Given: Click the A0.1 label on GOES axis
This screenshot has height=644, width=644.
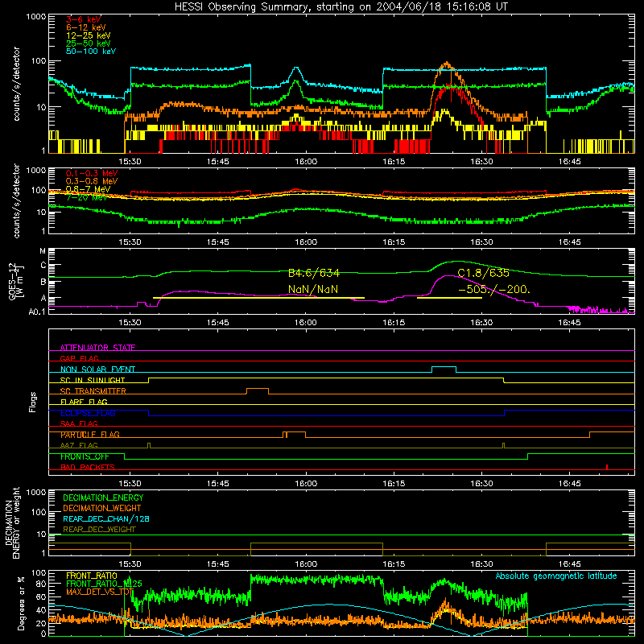Looking at the screenshot, I should pos(37,312).
